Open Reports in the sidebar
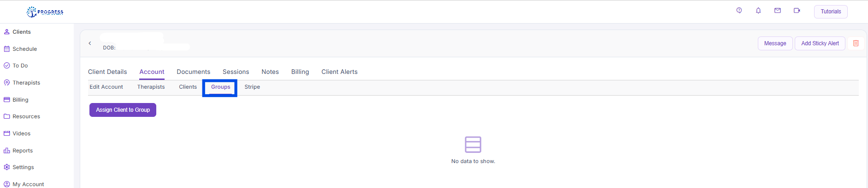The image size is (868, 188). pyautogui.click(x=22, y=151)
